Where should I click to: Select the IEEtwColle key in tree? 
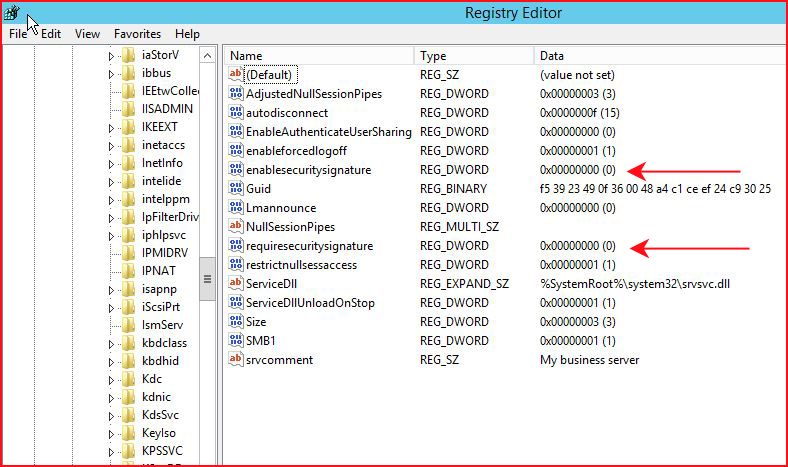170,91
